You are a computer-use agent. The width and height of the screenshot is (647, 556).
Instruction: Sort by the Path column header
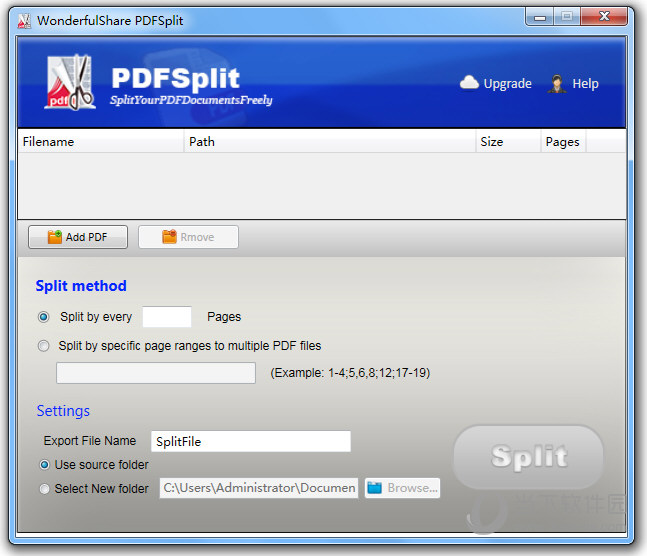330,142
